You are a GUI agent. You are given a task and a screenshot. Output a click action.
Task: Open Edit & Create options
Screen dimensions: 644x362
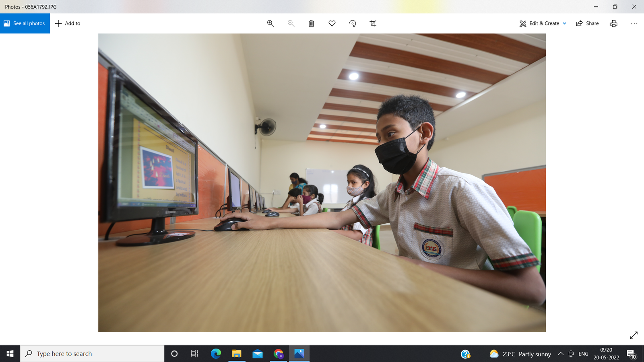tap(539, 23)
